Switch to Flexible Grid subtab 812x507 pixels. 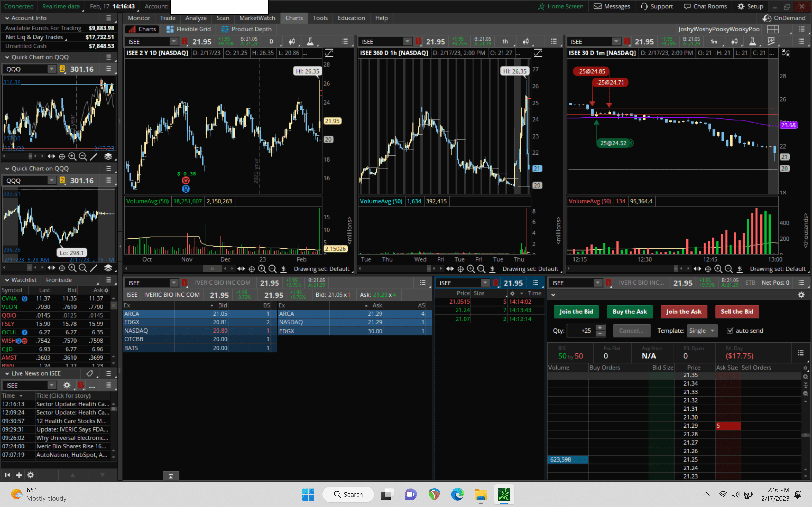click(x=189, y=29)
